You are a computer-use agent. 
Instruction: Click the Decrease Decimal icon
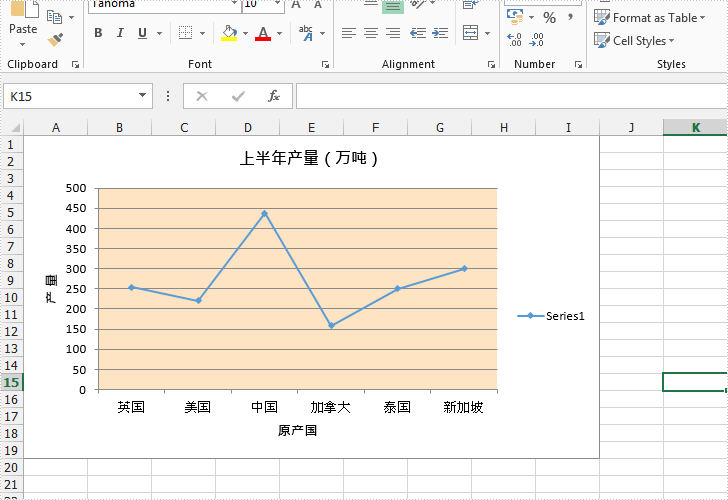click(x=537, y=40)
